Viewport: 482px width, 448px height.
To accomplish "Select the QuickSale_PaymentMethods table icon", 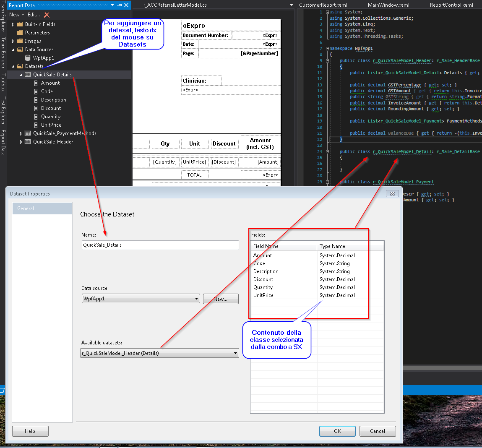I will pos(27,133).
